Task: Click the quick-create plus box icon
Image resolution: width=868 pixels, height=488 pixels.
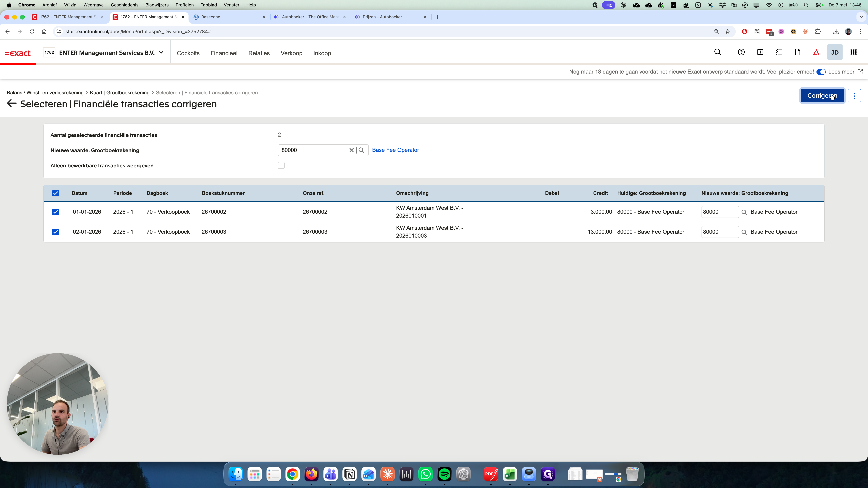Action: [x=760, y=52]
